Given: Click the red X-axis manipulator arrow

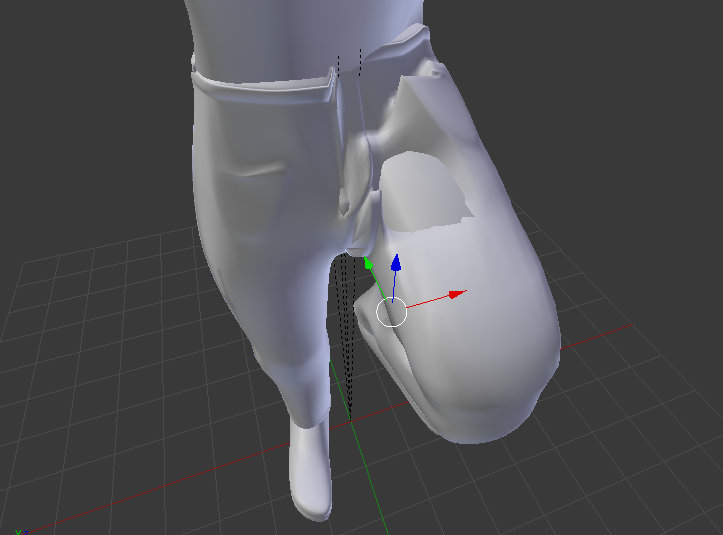Looking at the screenshot, I should 457,294.
